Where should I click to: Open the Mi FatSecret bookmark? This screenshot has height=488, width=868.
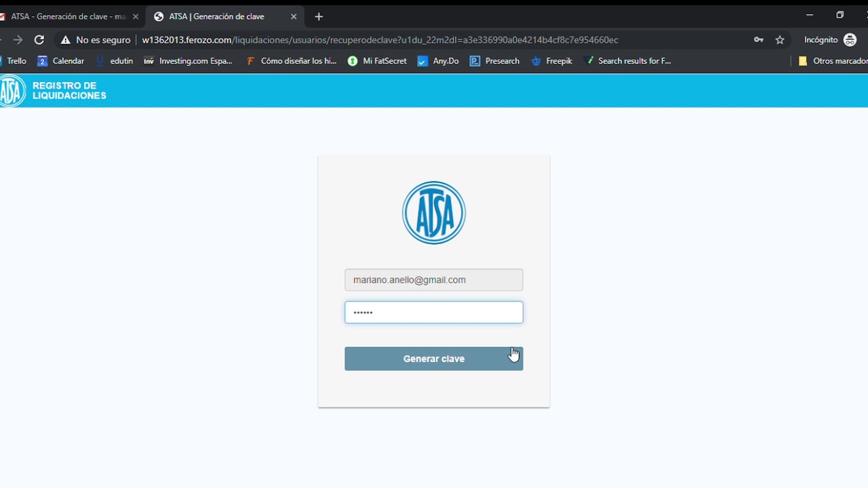[377, 61]
